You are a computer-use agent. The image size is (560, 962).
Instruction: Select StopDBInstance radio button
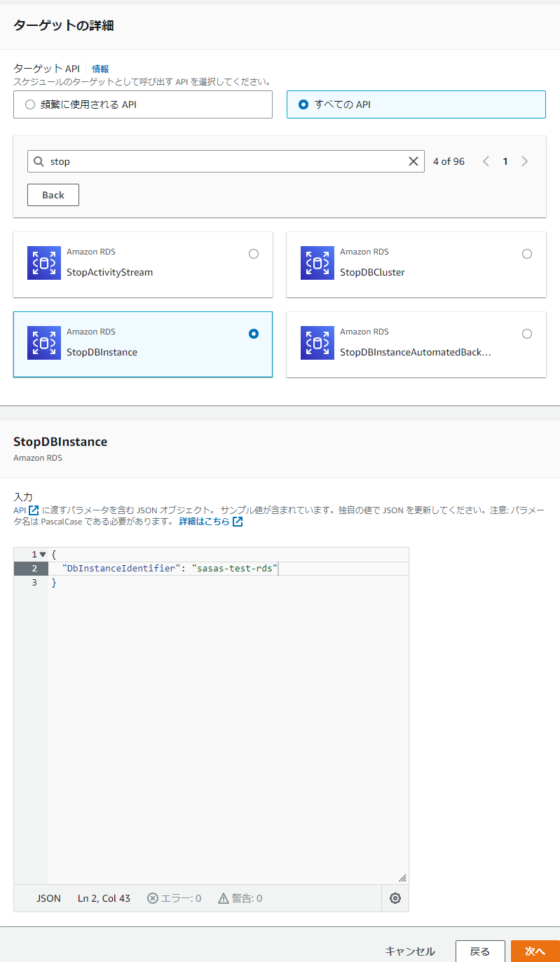pos(254,334)
